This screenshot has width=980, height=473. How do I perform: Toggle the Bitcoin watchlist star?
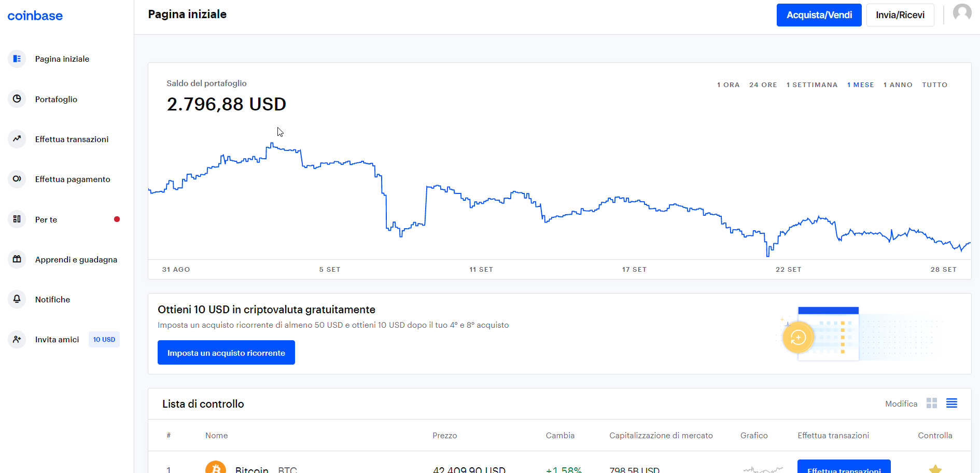935,469
